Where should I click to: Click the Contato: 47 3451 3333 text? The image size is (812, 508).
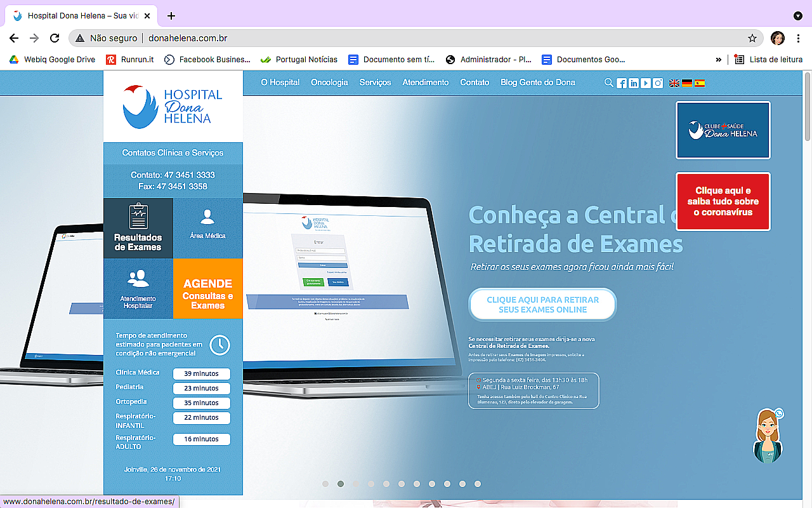[x=173, y=175]
